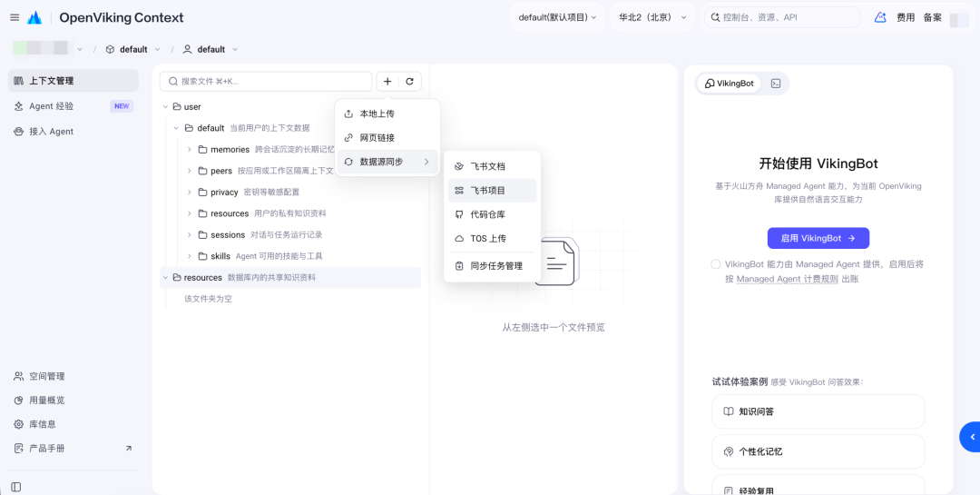980x495 pixels.
Task: Click the refresh file list icon
Action: click(x=410, y=82)
